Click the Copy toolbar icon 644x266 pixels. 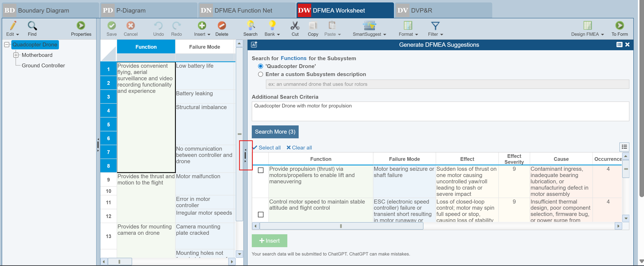pyautogui.click(x=313, y=26)
